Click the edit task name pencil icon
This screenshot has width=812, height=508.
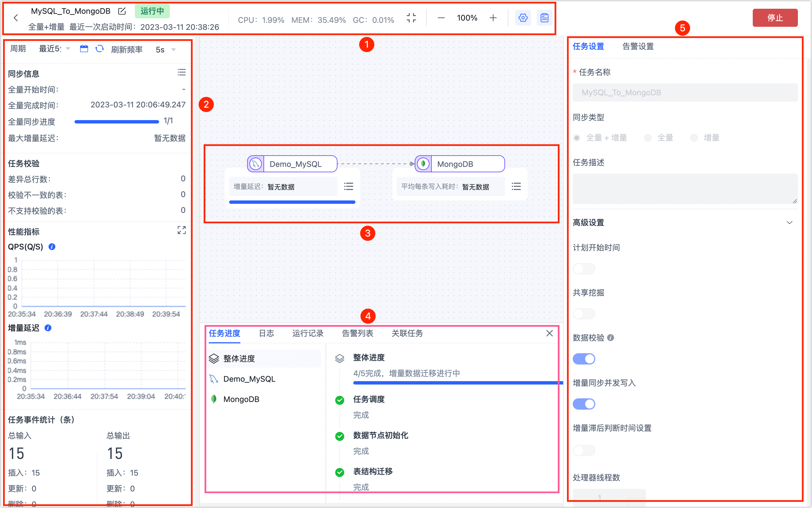[122, 11]
